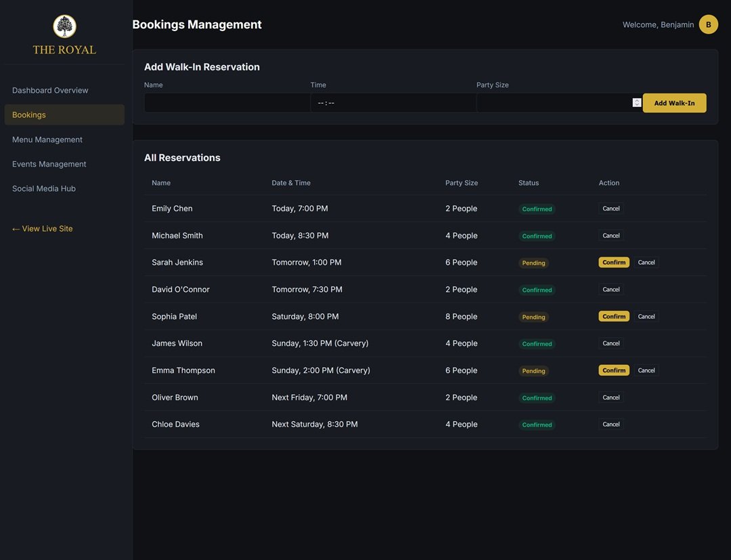This screenshot has height=560, width=731.
Task: Click 'Bookings Management' page title
Action: pos(197,24)
